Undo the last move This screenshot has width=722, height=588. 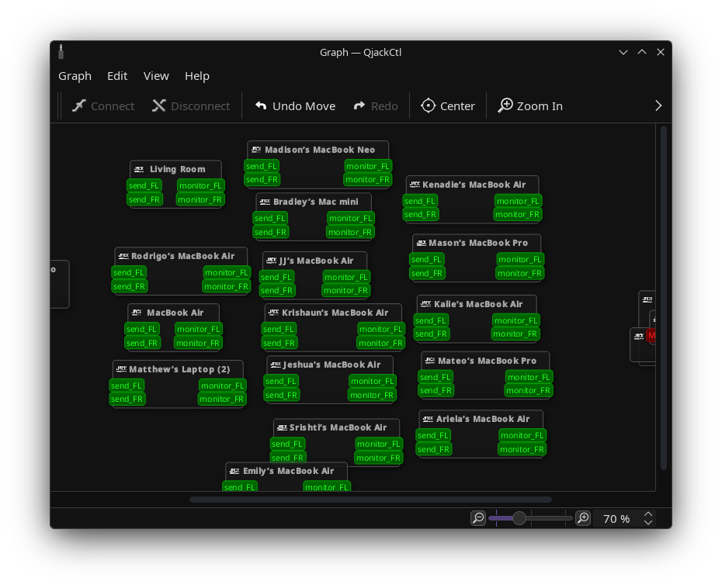296,106
